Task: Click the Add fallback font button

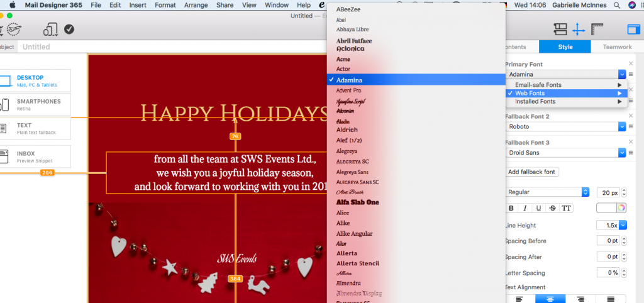Action: (532, 172)
